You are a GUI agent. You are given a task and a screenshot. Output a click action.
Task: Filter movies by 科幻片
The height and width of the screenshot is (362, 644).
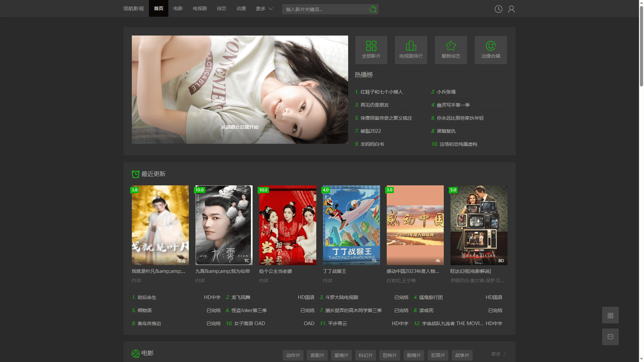point(365,355)
